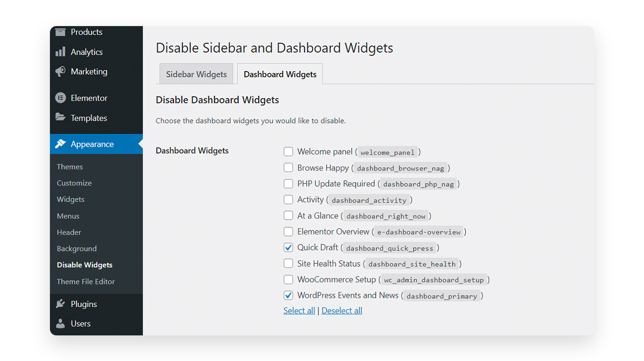Click the Deselect all link
The width and height of the screenshot is (644, 361).
342,311
